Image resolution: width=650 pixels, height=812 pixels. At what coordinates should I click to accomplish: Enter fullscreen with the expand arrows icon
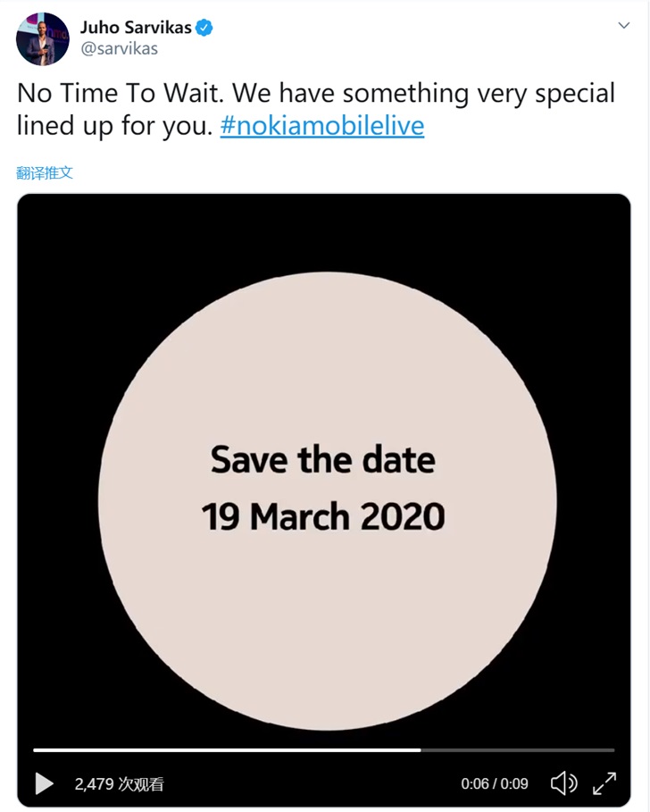[604, 783]
